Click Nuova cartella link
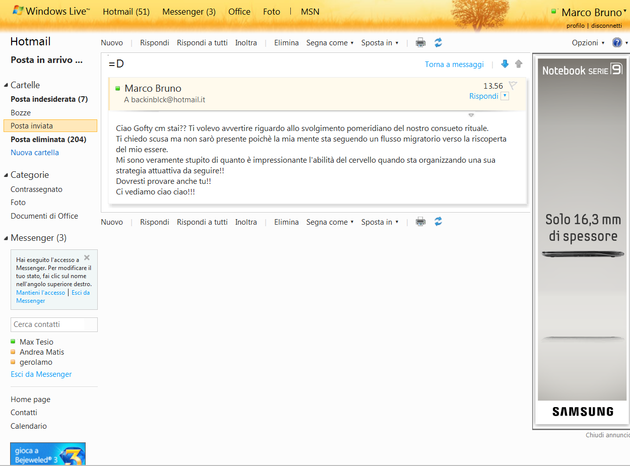Viewport: 630px width, 466px height. [x=35, y=152]
